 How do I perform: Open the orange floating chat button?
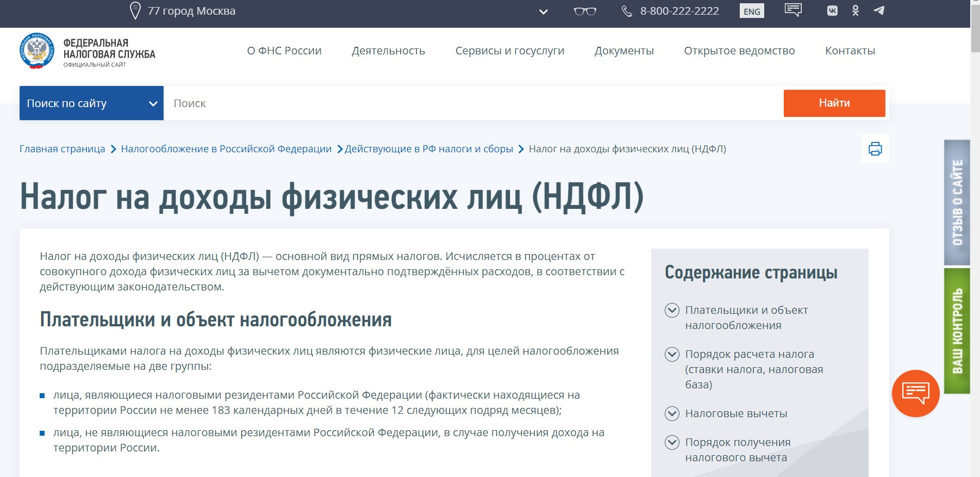point(915,393)
